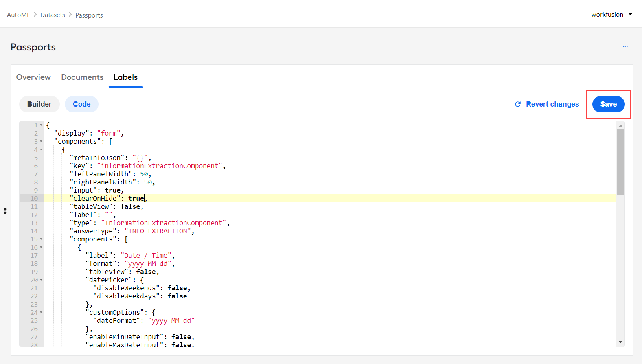Screen dimensions: 642x364
Task: Click the "rightPanelWidth" property
Action: pyautogui.click(x=103, y=182)
